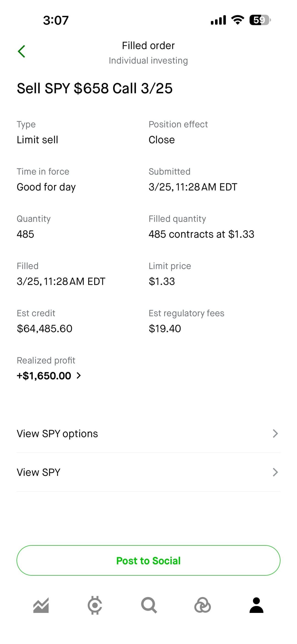The height and width of the screenshot is (644, 297).
Task: Open the crypto tab icon
Action: (x=95, y=605)
